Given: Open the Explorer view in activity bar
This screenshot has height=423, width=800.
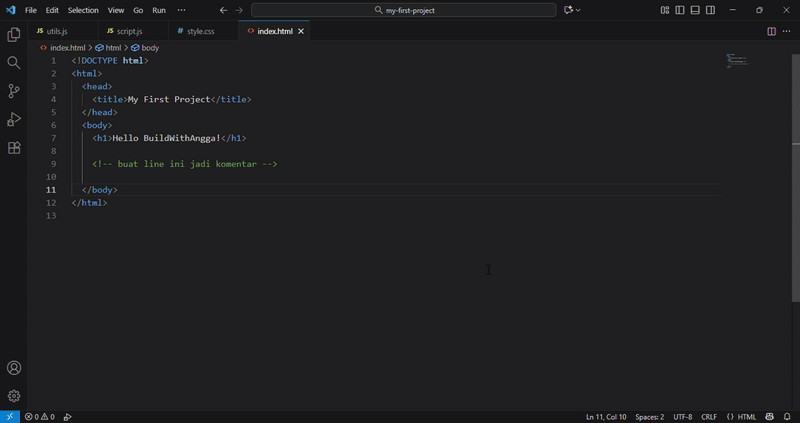Looking at the screenshot, I should (x=14, y=35).
